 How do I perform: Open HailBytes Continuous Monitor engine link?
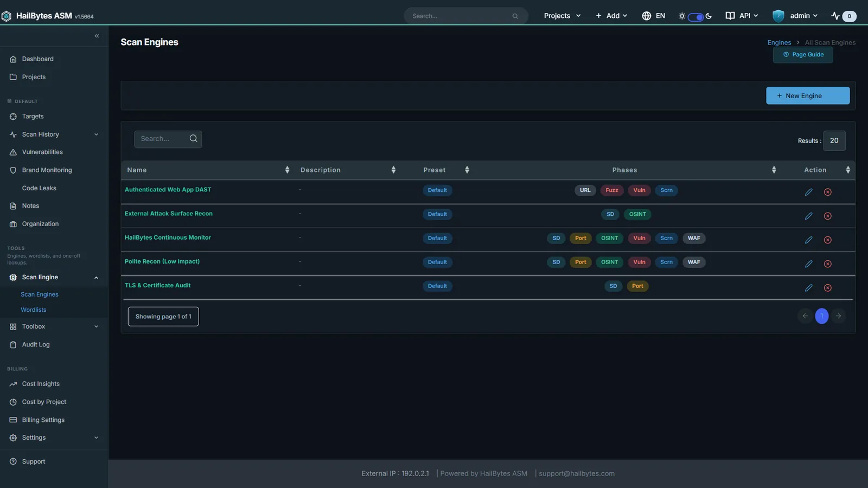[168, 237]
